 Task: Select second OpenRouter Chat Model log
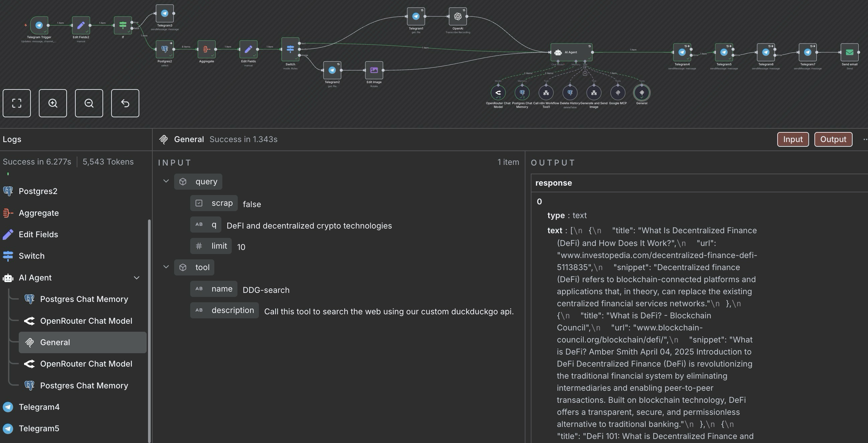coord(86,364)
